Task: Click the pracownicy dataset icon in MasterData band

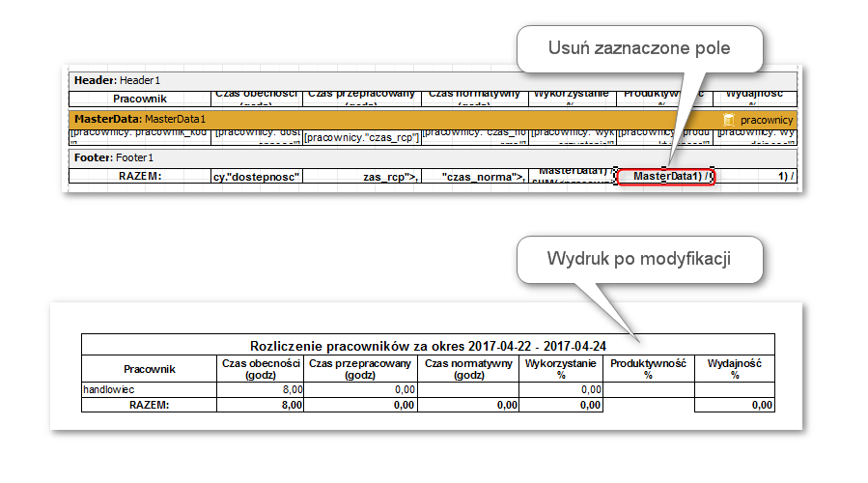Action: click(x=729, y=119)
